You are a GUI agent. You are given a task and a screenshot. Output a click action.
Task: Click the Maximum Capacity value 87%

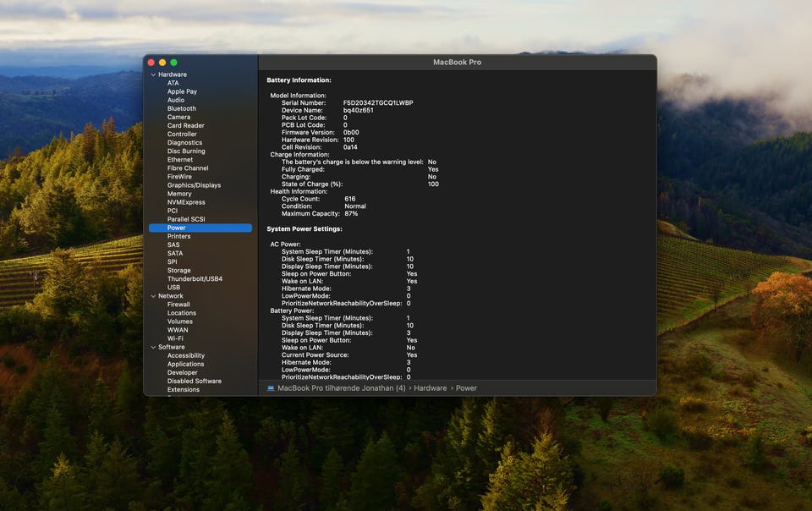350,214
